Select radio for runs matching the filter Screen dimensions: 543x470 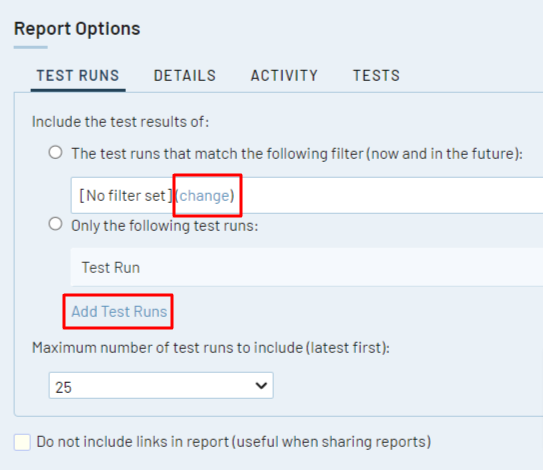(x=55, y=152)
